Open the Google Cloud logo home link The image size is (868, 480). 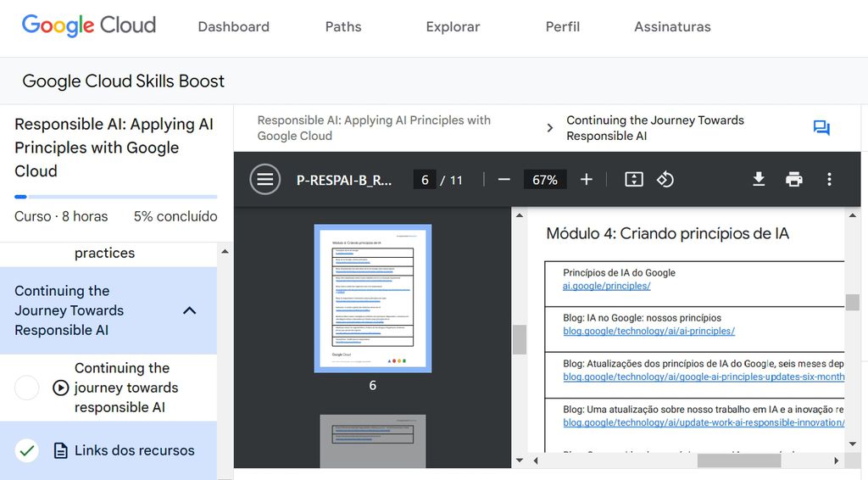pos(88,26)
